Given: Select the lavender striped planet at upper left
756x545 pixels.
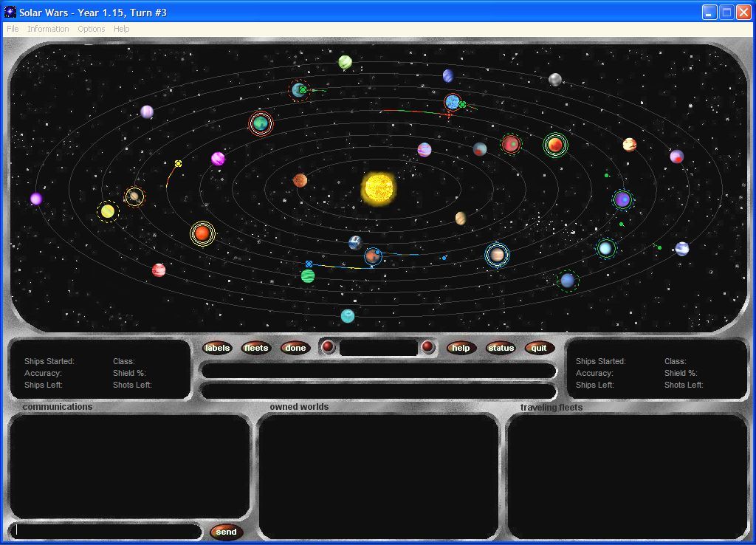Looking at the screenshot, I should coord(147,112).
